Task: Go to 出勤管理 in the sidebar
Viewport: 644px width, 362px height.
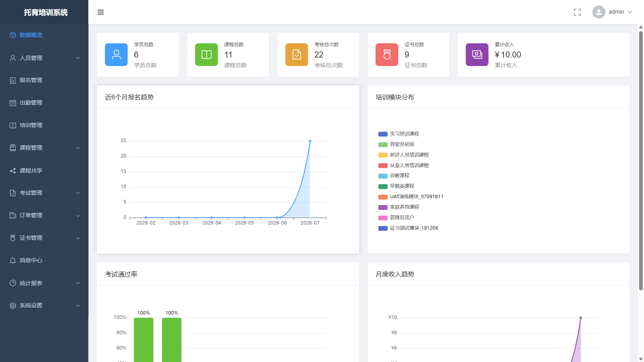Action: 44,103
